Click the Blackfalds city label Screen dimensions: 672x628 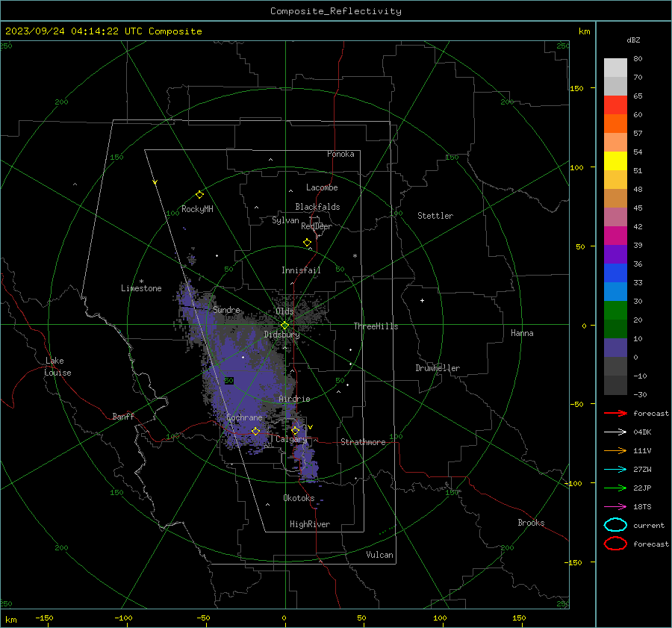click(x=317, y=207)
